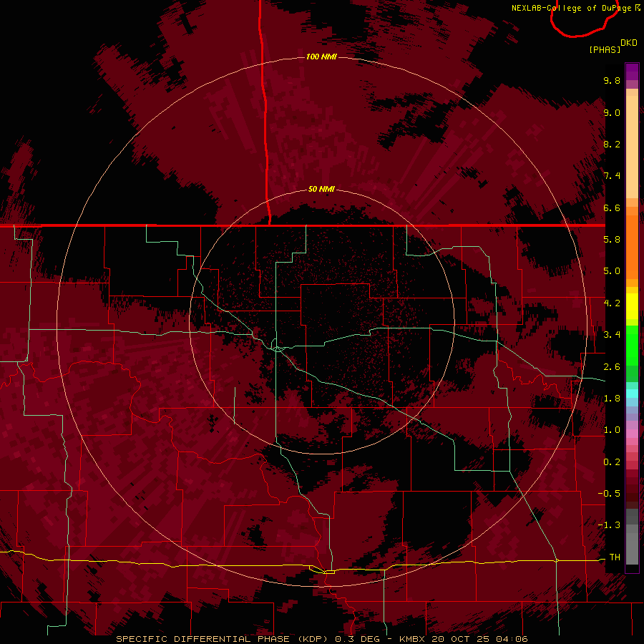This screenshot has width=644, height=644.
Task: Click the bright green color bar segment
Action: coord(632,345)
